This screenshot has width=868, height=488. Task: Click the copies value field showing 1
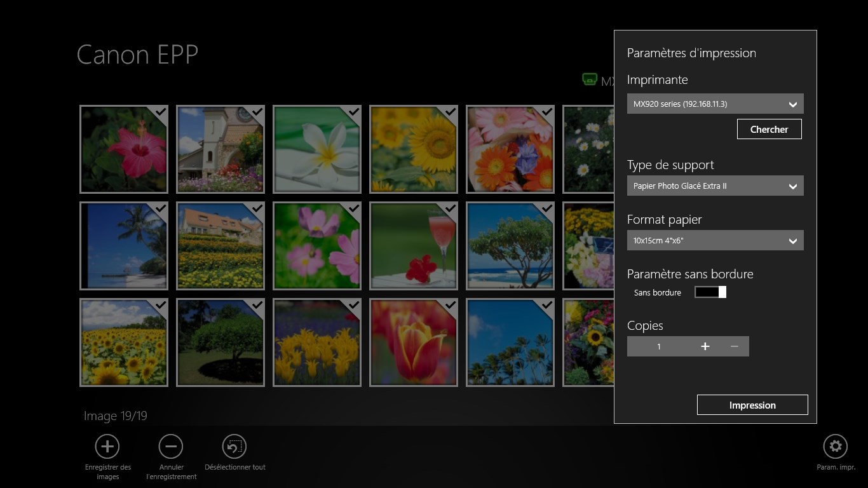click(659, 346)
